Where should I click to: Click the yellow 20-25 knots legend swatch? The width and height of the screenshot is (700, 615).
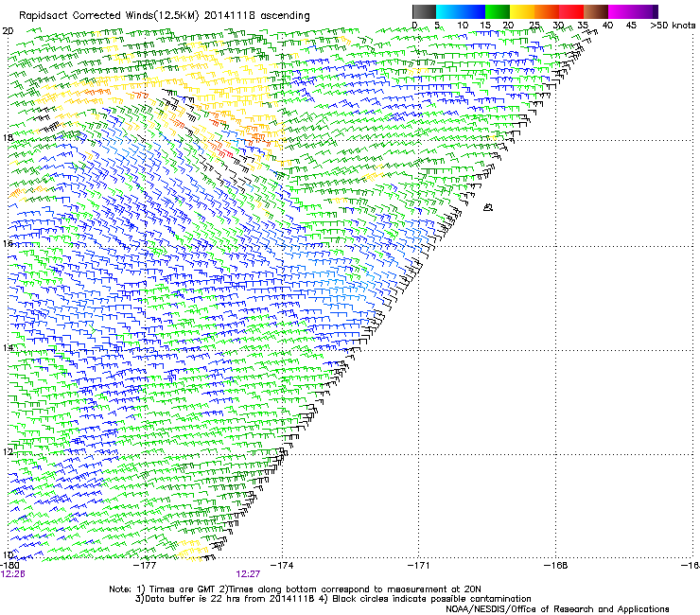(x=522, y=11)
